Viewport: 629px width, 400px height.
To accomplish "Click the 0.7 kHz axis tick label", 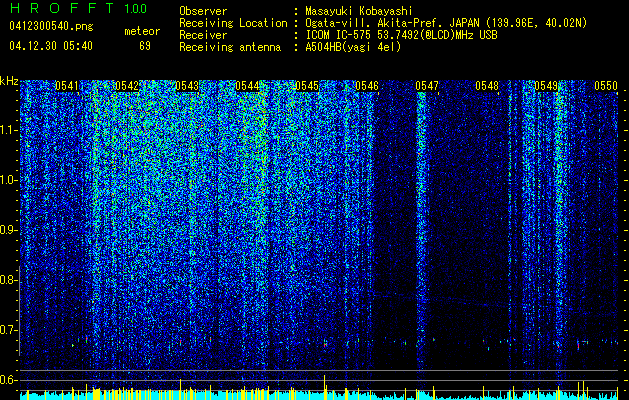I will [x=8, y=330].
